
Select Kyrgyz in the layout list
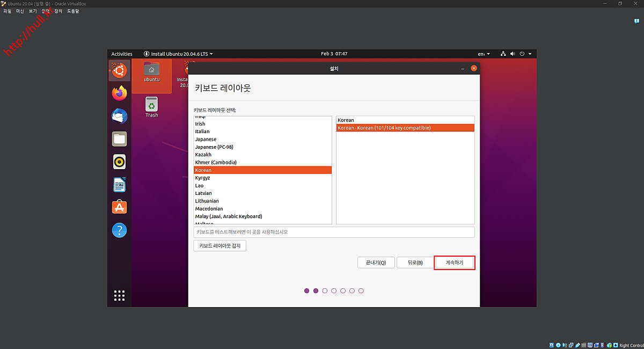coord(263,178)
